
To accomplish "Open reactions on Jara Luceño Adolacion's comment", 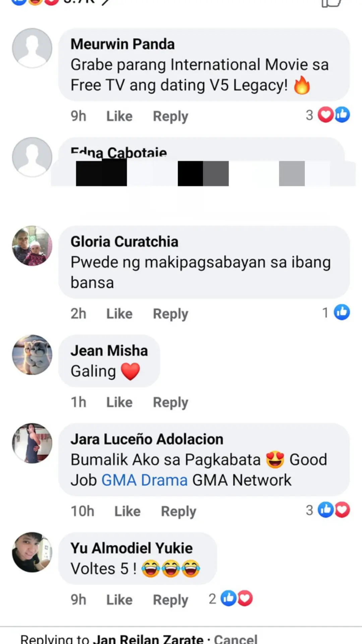I will 328,510.
